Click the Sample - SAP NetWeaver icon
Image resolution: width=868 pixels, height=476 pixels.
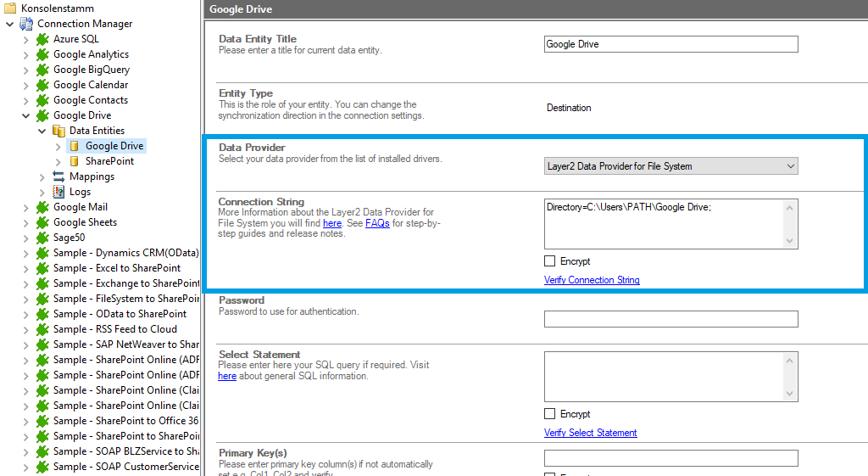(42, 344)
